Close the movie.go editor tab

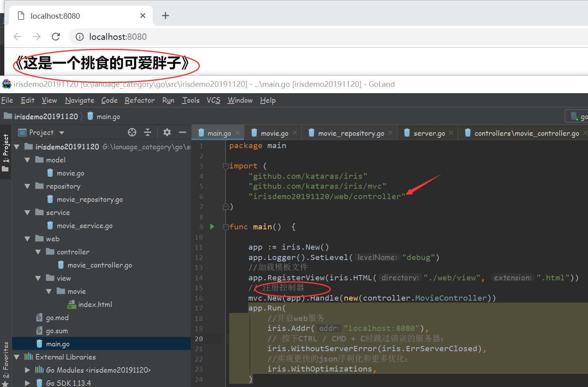coord(295,133)
